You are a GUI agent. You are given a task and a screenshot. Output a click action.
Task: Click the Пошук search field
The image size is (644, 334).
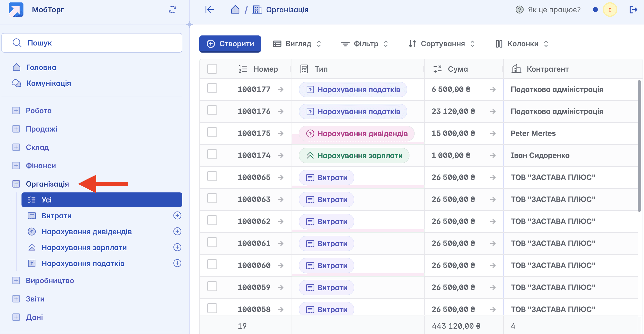92,43
